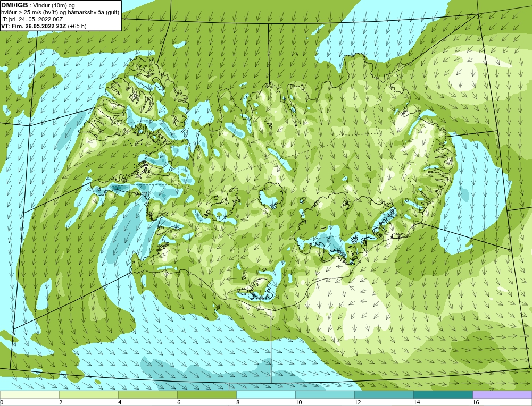Click the 8–10 m/s light cyan legend swatch
The image size is (532, 406).
266,394
